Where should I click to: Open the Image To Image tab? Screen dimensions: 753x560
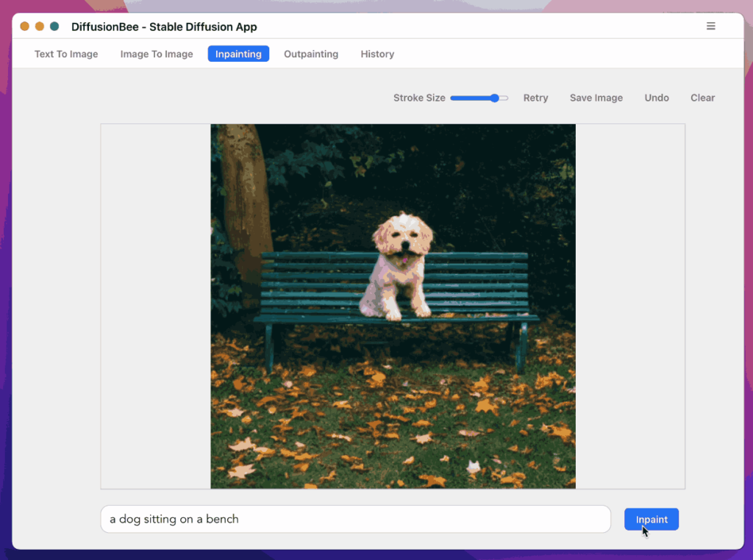coord(156,54)
